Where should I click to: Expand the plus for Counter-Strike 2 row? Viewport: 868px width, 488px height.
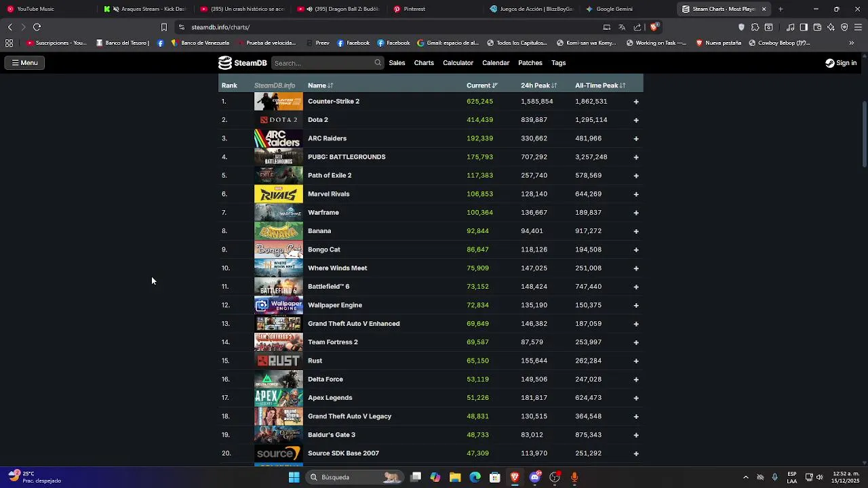click(x=636, y=102)
